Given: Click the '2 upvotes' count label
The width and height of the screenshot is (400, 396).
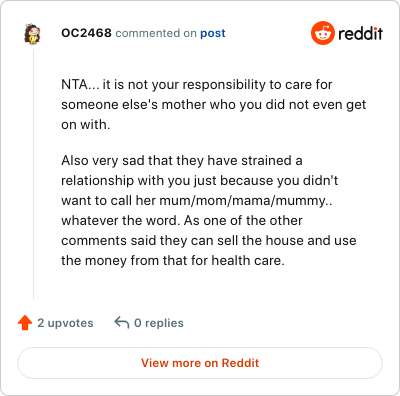Looking at the screenshot, I should click(65, 323).
